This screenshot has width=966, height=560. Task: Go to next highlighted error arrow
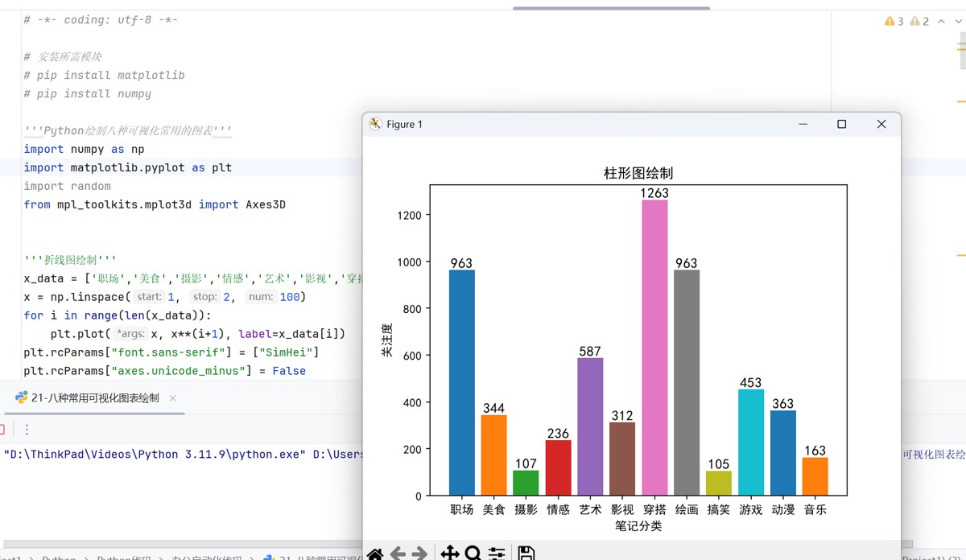coord(957,22)
